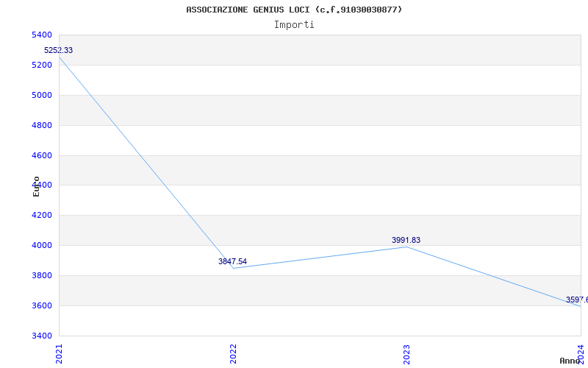This screenshot has width=588, height=368.
Task: Click the data label 3991.83
Action: pyautogui.click(x=406, y=240)
